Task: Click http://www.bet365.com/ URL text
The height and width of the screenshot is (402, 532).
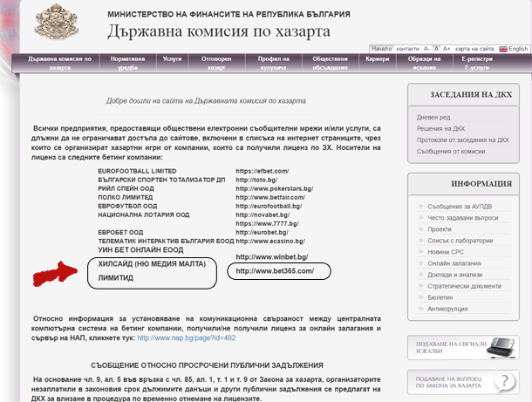Action: pyautogui.click(x=275, y=271)
